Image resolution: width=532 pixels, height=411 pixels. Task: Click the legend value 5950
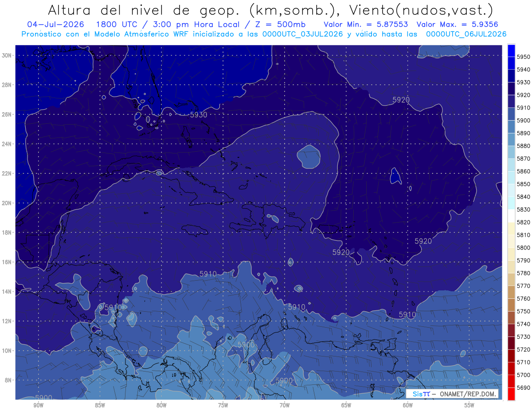[x=524, y=57]
